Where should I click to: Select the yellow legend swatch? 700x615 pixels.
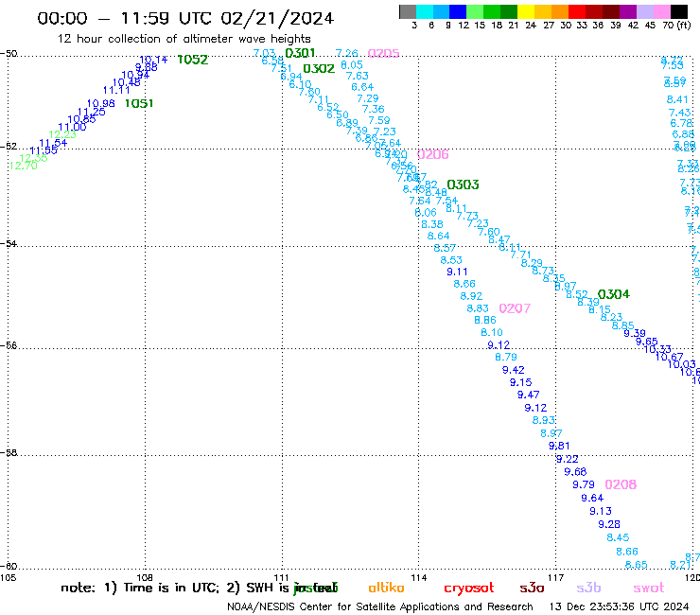coord(526,11)
